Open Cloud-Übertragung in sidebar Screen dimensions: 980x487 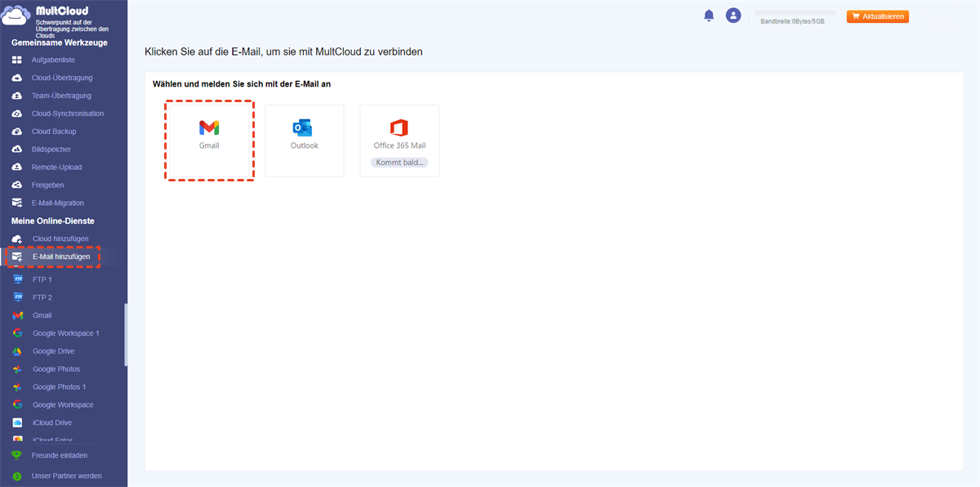pyautogui.click(x=62, y=78)
